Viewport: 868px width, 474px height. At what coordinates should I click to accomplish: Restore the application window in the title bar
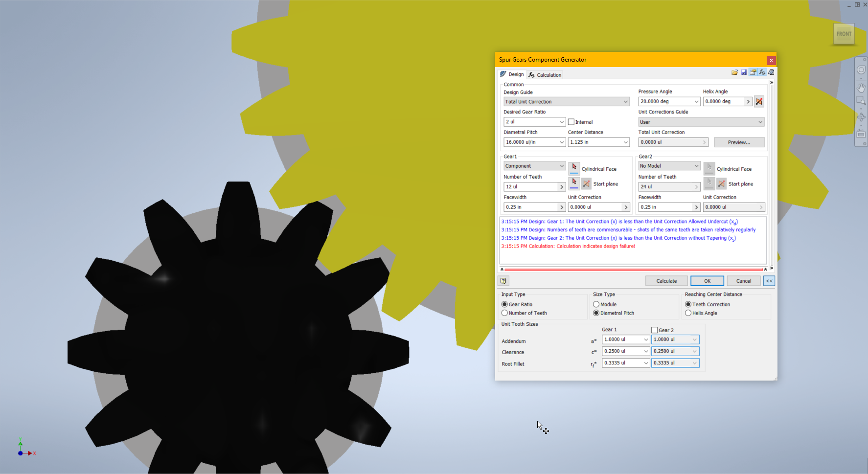point(857,4)
